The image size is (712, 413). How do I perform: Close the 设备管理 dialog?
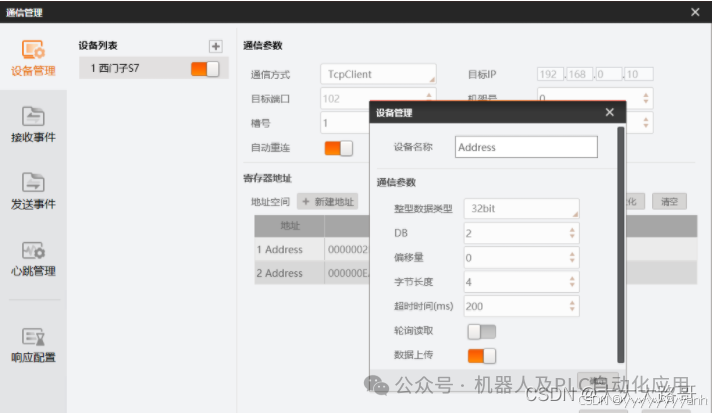point(609,112)
